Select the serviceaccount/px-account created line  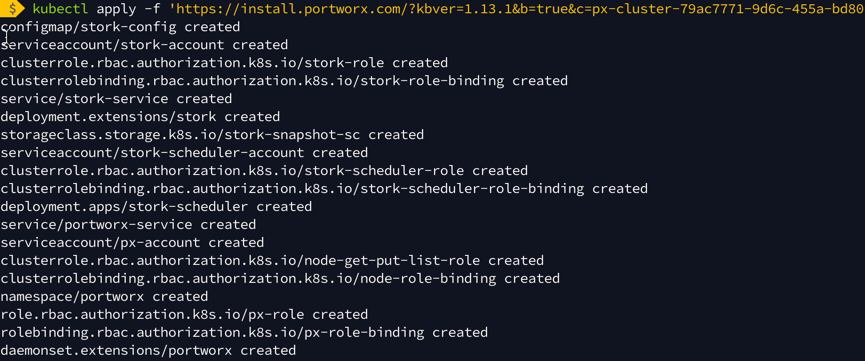point(132,242)
